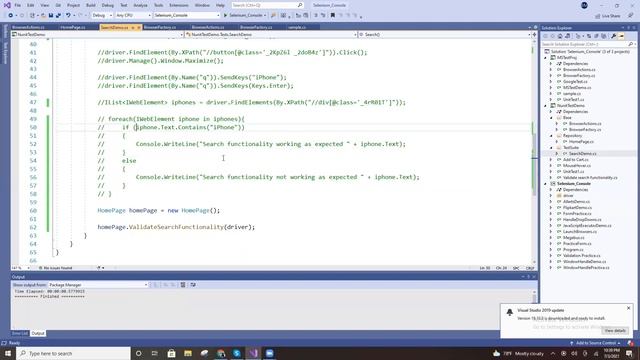Collapse the Repository folder
This screenshot has width=640, height=360.
551,136
